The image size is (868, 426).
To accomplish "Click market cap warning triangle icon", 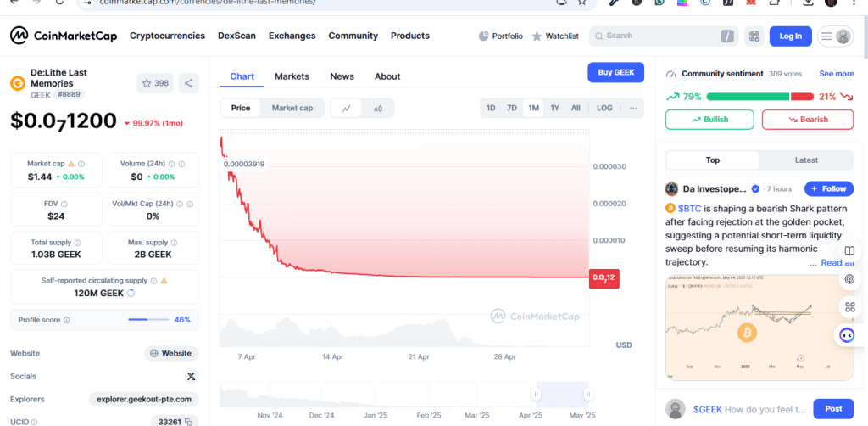I will pyautogui.click(x=71, y=164).
